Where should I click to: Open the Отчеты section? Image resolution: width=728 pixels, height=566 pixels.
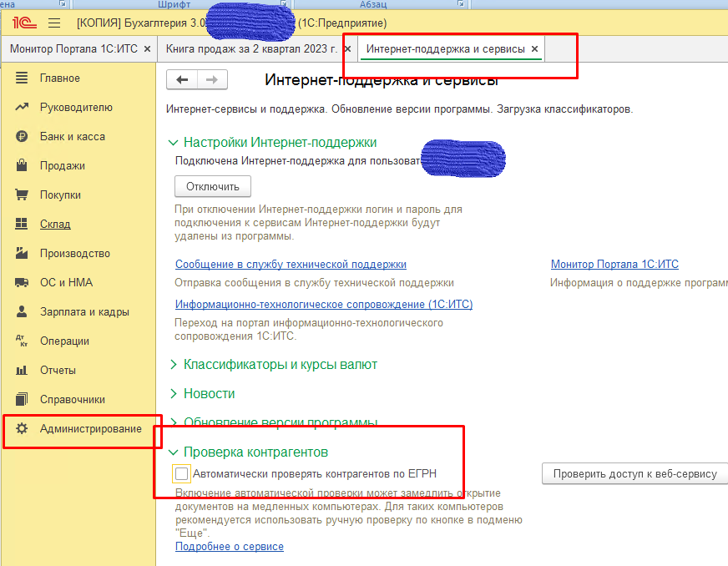point(58,370)
